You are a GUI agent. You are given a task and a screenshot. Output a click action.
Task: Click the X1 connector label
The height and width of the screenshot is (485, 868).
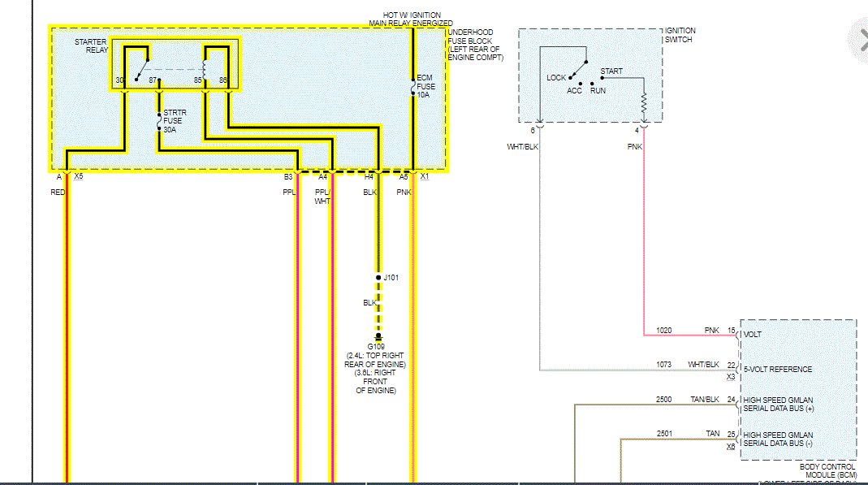[x=425, y=176]
